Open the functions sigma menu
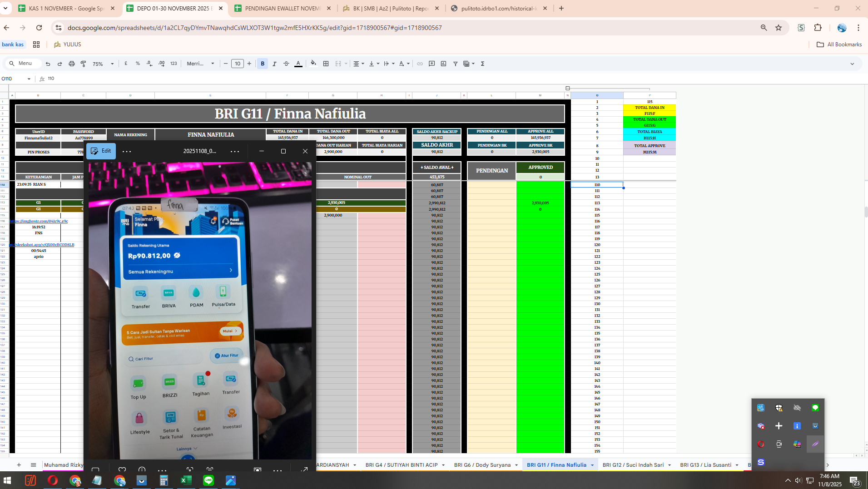Image resolution: width=868 pixels, height=489 pixels. click(482, 64)
